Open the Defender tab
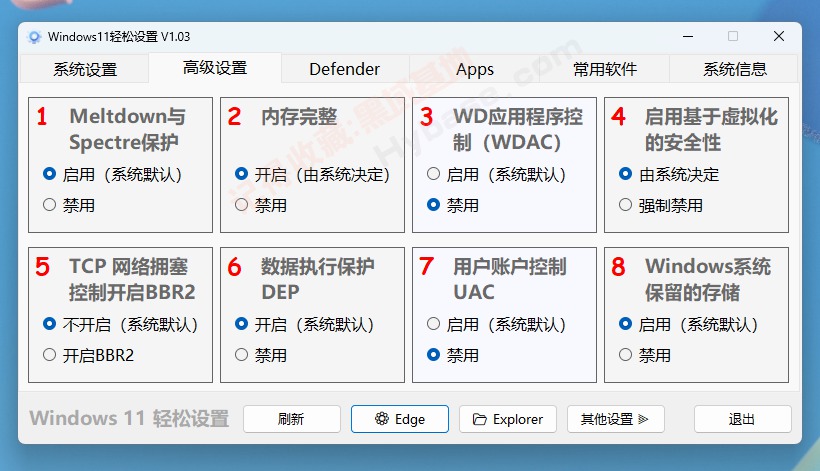This screenshot has height=471, width=820. [345, 69]
